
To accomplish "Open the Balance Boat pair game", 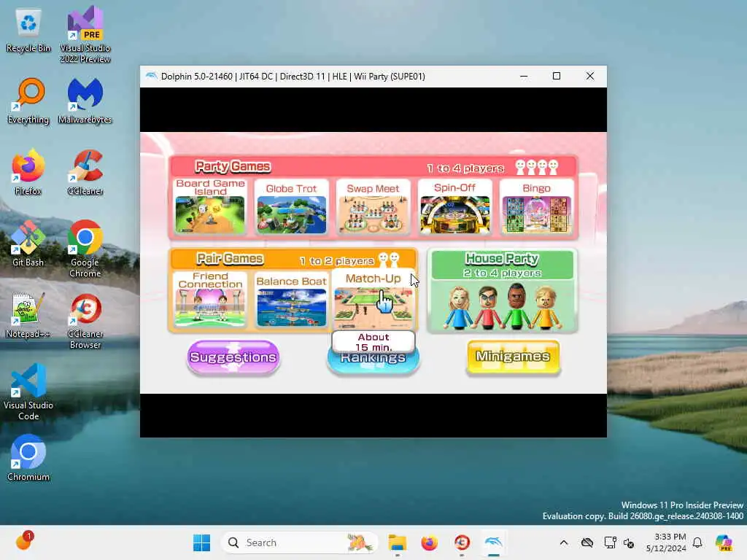I will (x=292, y=300).
